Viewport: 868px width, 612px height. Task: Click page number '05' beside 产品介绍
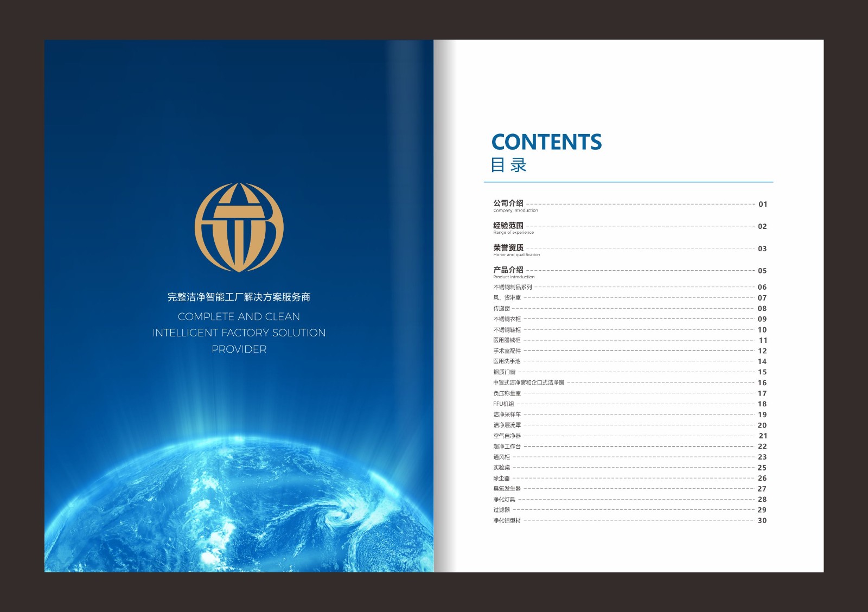(x=762, y=271)
